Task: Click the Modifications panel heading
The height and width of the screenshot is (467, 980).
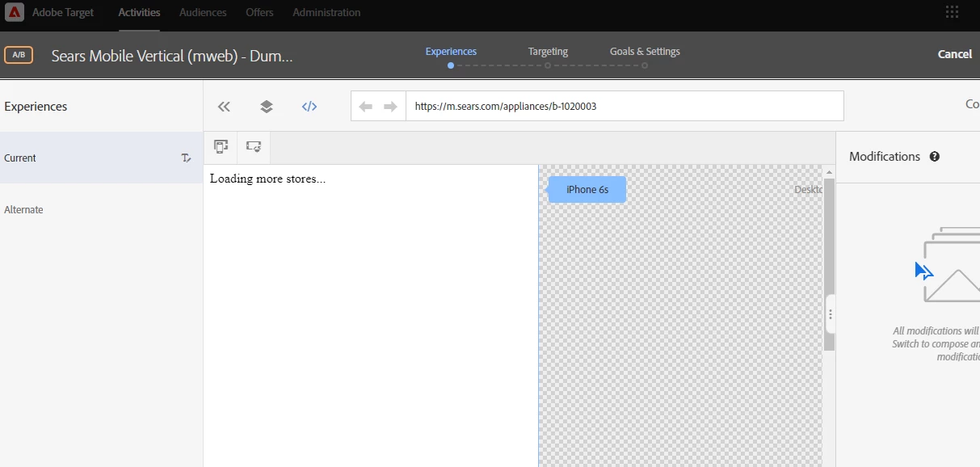Action: [x=885, y=157]
